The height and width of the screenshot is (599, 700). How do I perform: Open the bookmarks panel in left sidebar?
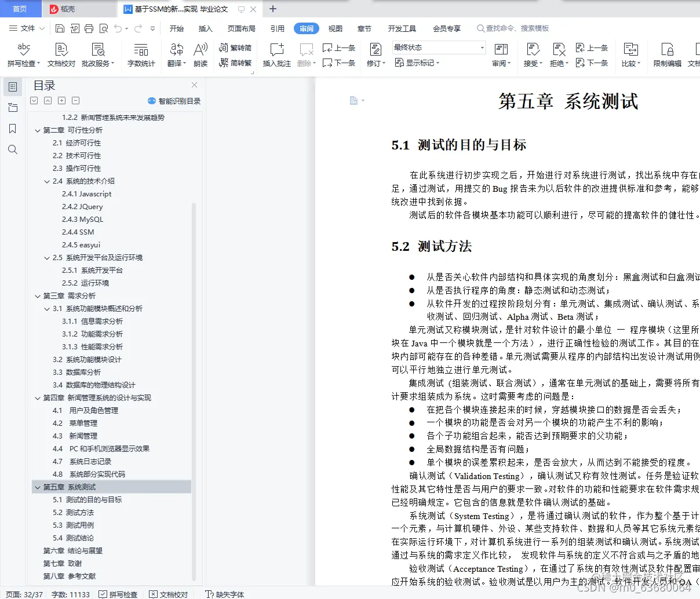coord(12,129)
